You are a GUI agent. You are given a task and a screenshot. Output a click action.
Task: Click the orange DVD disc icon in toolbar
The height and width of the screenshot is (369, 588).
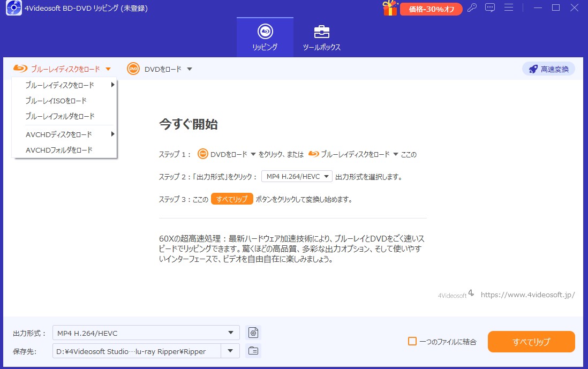pyautogui.click(x=133, y=69)
